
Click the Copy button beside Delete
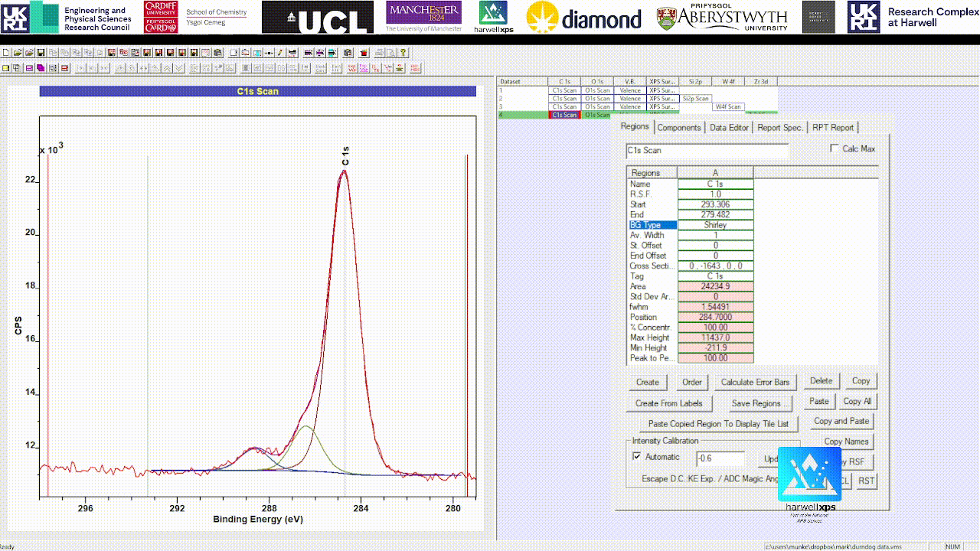861,380
